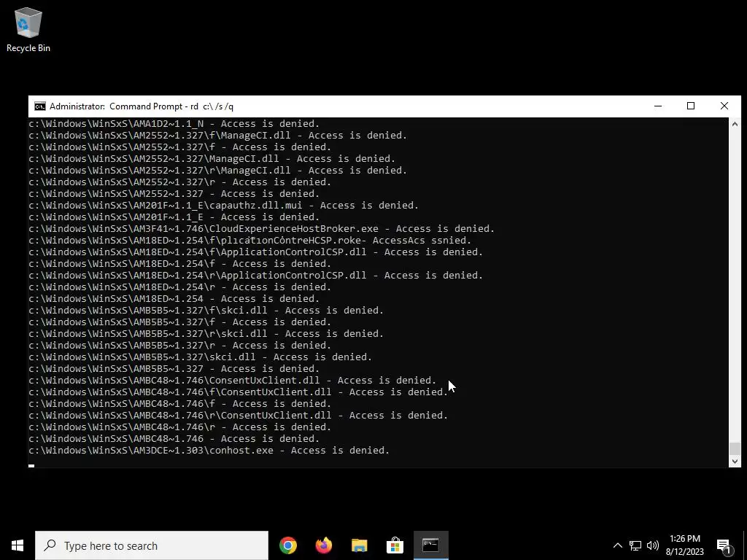747x560 pixels.
Task: Close the Command Prompt window
Action: (724, 106)
